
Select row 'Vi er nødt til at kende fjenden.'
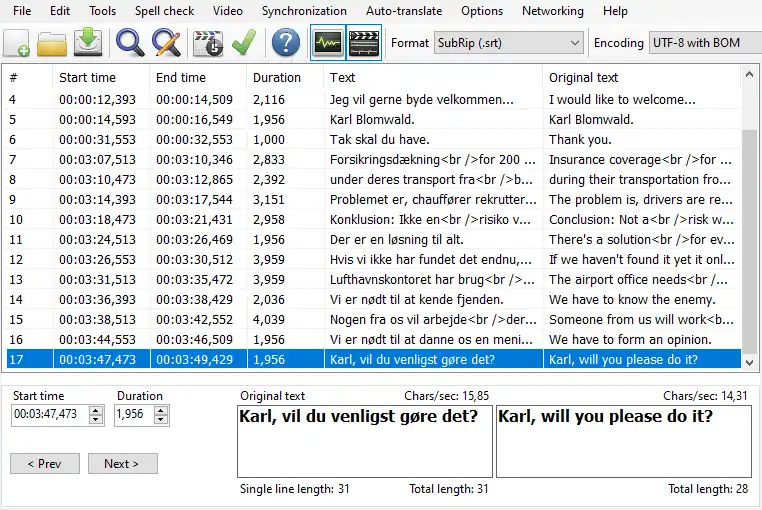(374, 299)
